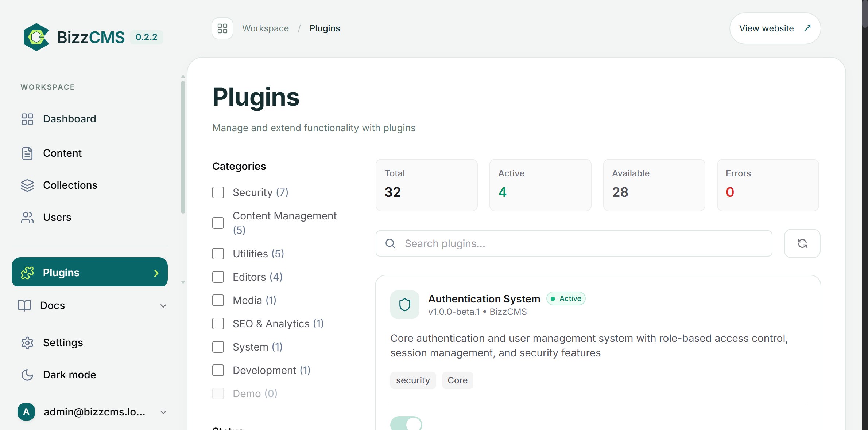Check the Utilities category checkbox

coord(218,254)
